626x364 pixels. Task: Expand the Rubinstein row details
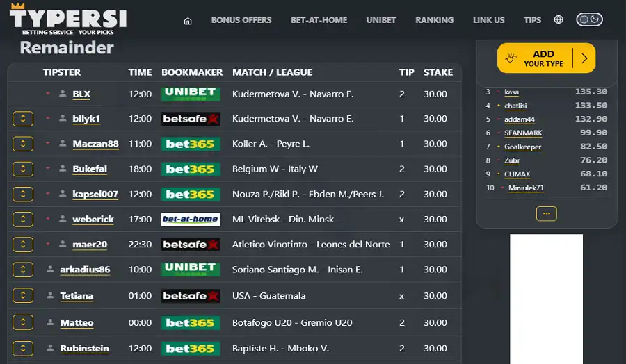[x=23, y=349]
